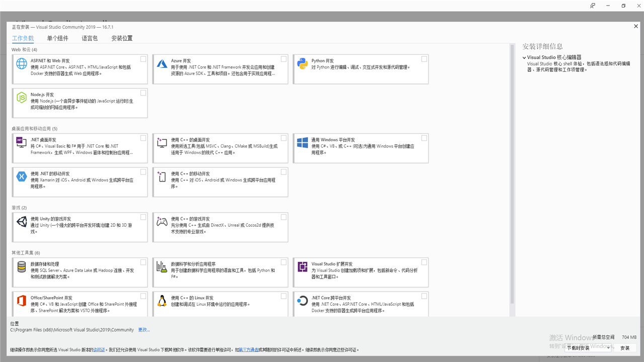
Task: Click the Python 开发 workload icon
Action: pyautogui.click(x=302, y=64)
